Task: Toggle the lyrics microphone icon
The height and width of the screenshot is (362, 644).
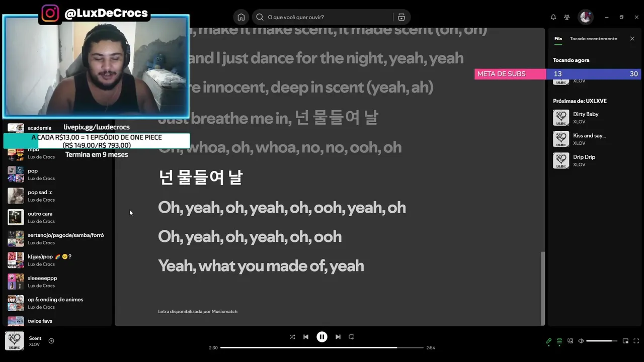Action: [549, 341]
